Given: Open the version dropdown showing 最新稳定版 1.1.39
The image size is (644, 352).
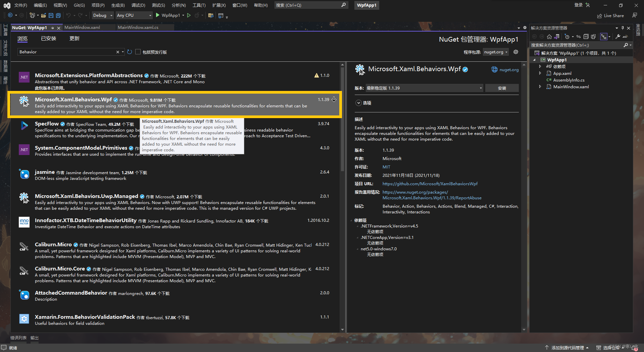Looking at the screenshot, I should click(424, 88).
